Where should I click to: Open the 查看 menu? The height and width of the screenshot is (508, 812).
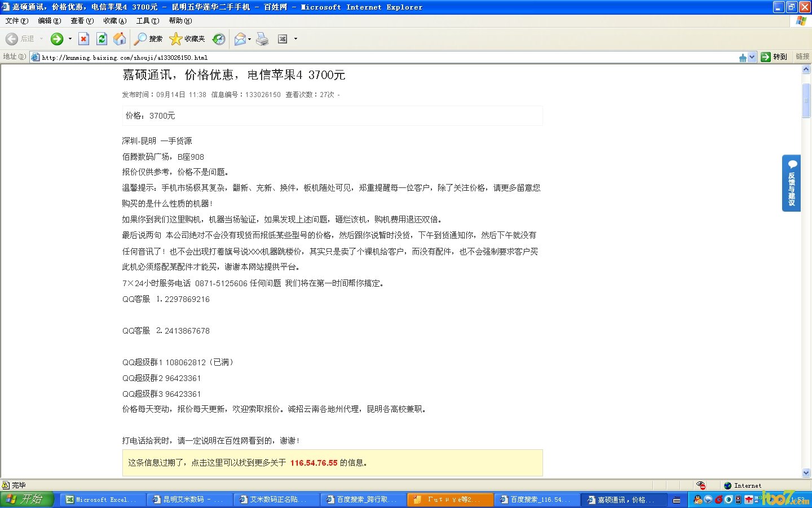(82, 21)
